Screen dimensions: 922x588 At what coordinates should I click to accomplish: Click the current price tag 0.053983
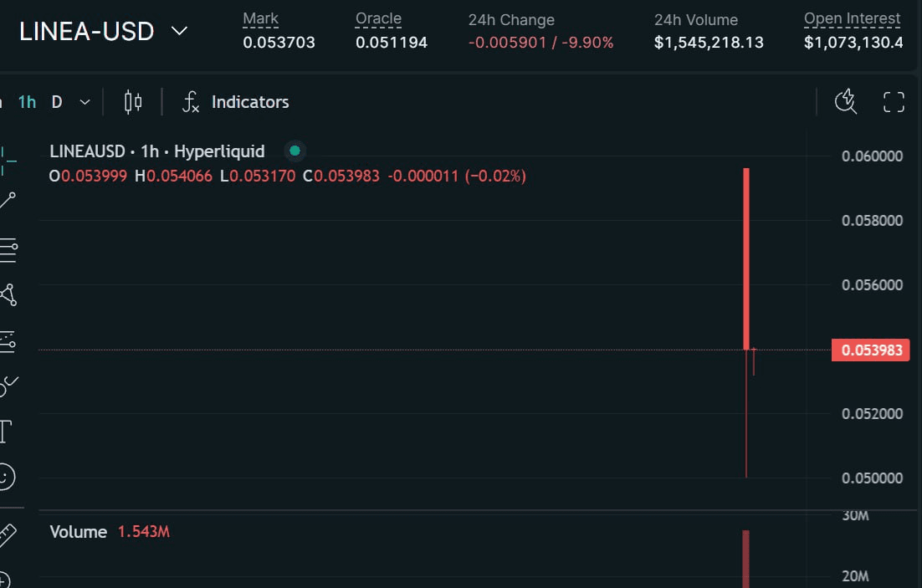pyautogui.click(x=870, y=350)
